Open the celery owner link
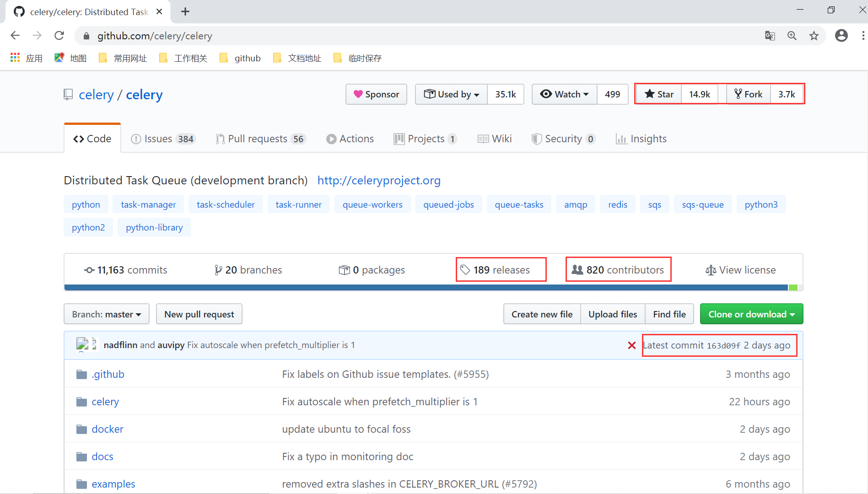 point(96,95)
